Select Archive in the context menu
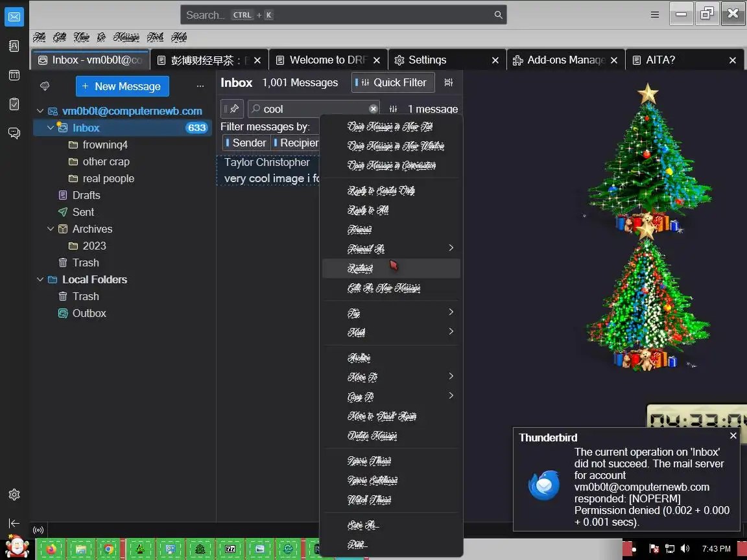 pos(392,358)
